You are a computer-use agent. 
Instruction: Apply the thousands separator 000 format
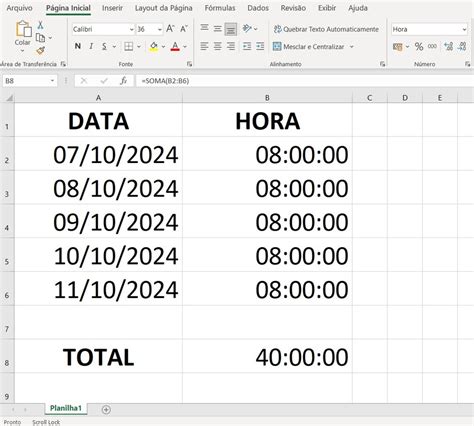[432, 47]
